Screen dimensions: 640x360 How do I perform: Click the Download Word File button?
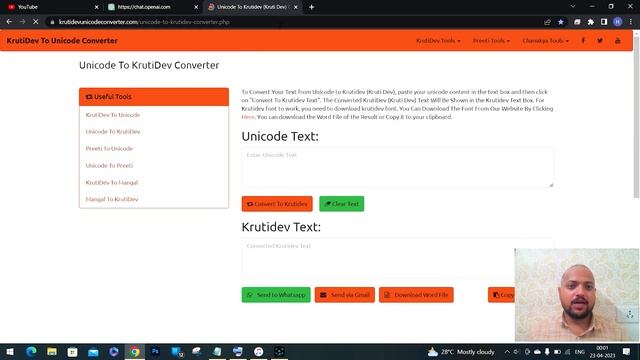416,295
